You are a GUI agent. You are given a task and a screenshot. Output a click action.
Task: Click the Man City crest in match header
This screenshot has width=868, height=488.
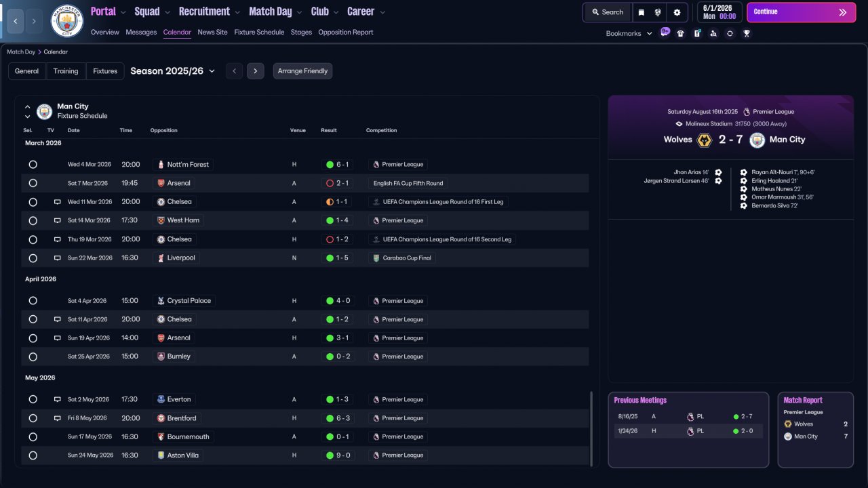757,140
